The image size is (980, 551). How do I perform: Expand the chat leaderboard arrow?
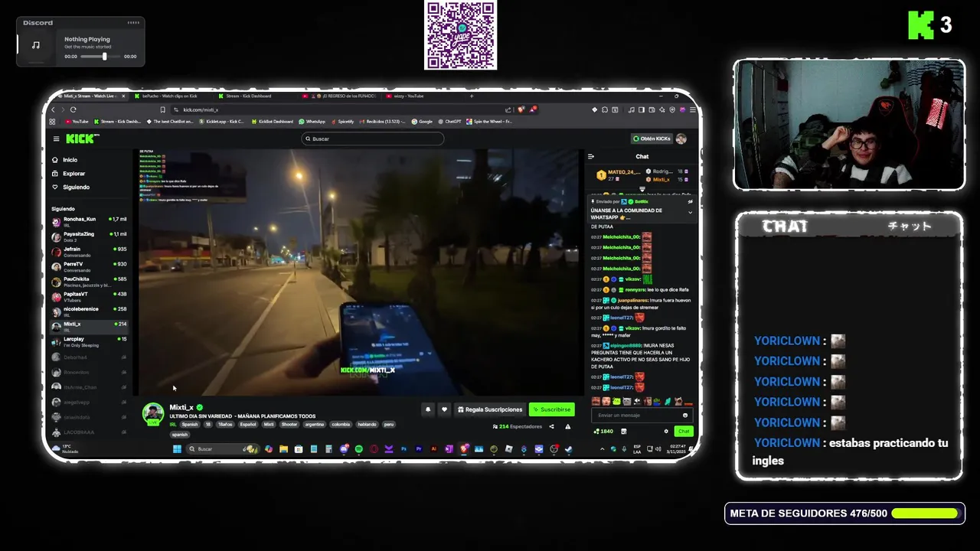[x=642, y=188]
